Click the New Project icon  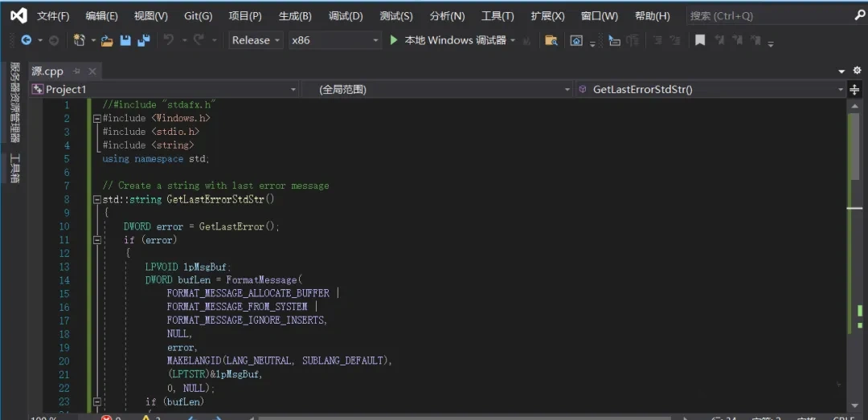tap(80, 40)
